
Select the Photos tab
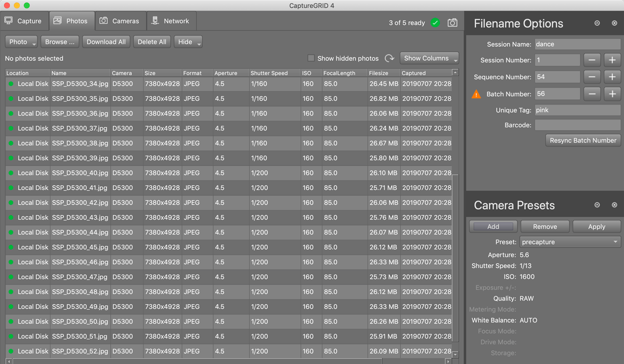pos(71,21)
